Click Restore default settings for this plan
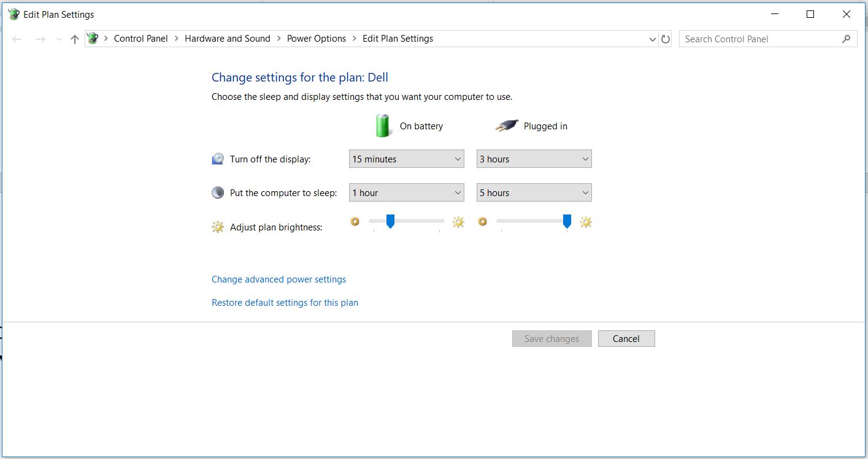 [285, 302]
